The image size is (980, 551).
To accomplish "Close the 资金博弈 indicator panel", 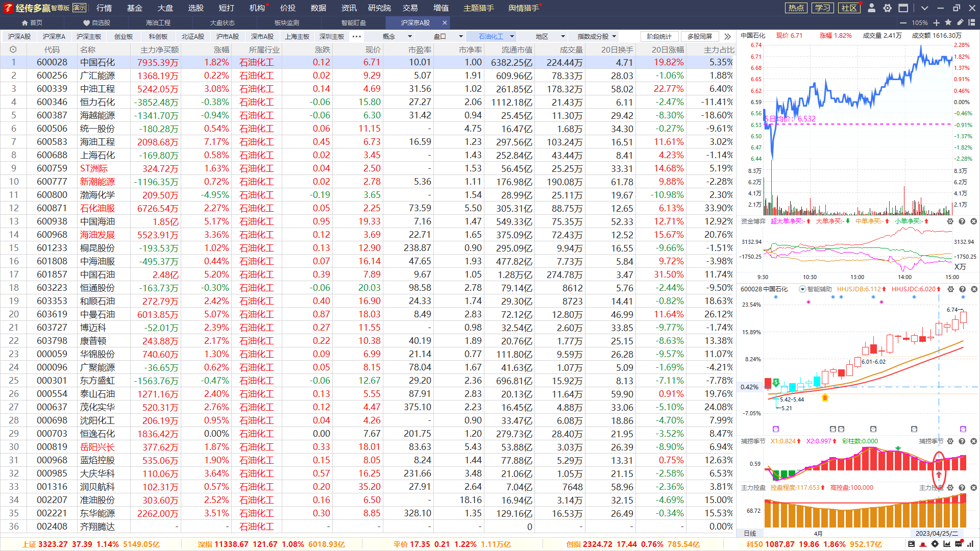I will pyautogui.click(x=974, y=221).
